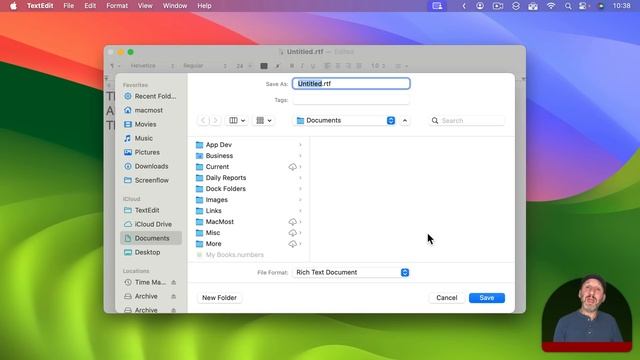Screen dimensions: 640x360
Task: Select Documents in sidebar
Action: click(151, 238)
